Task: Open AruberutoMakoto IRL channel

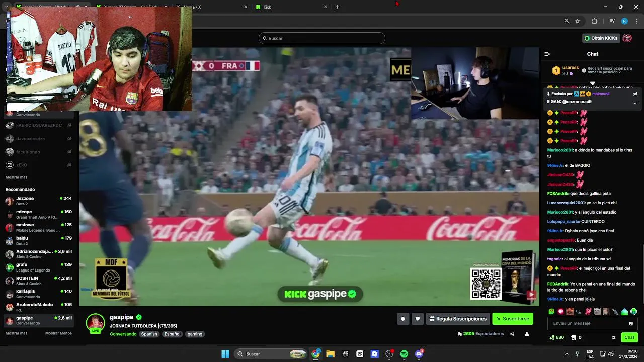Action: [39, 307]
